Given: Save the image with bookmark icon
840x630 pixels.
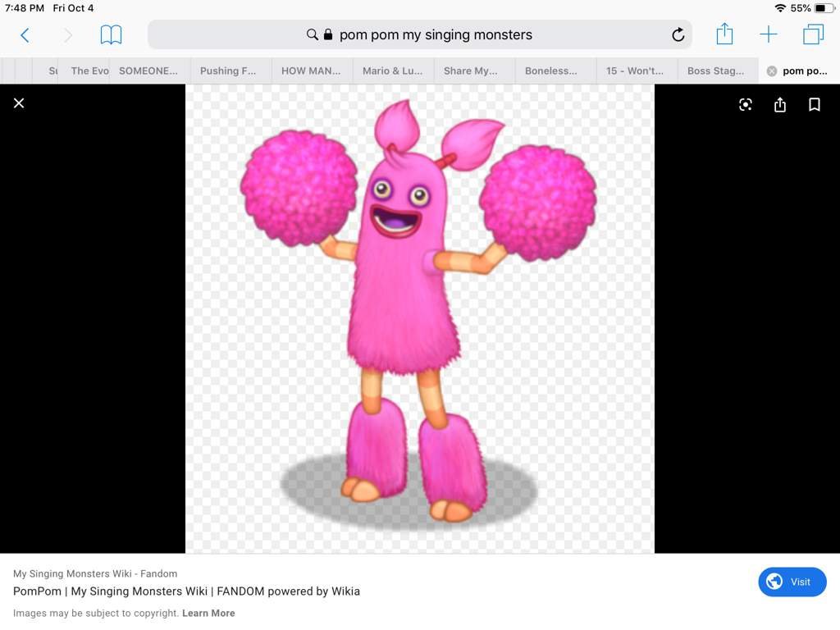Looking at the screenshot, I should pyautogui.click(x=814, y=104).
